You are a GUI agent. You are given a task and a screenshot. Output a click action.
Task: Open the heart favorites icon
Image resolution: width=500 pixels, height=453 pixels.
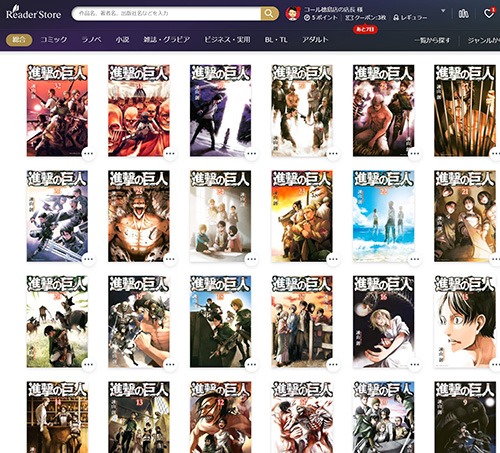click(489, 13)
